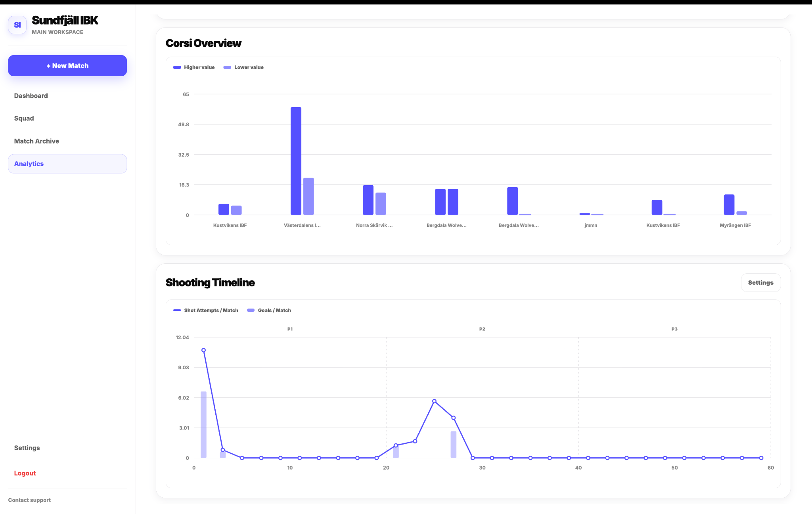Select the shot-attempts point at minute 25

tap(434, 401)
